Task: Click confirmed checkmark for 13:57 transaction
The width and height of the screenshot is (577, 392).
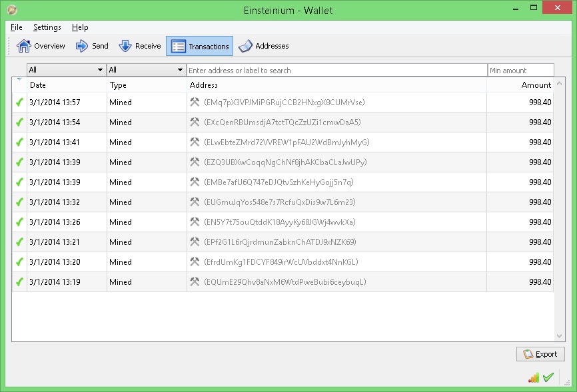Action: [x=19, y=102]
